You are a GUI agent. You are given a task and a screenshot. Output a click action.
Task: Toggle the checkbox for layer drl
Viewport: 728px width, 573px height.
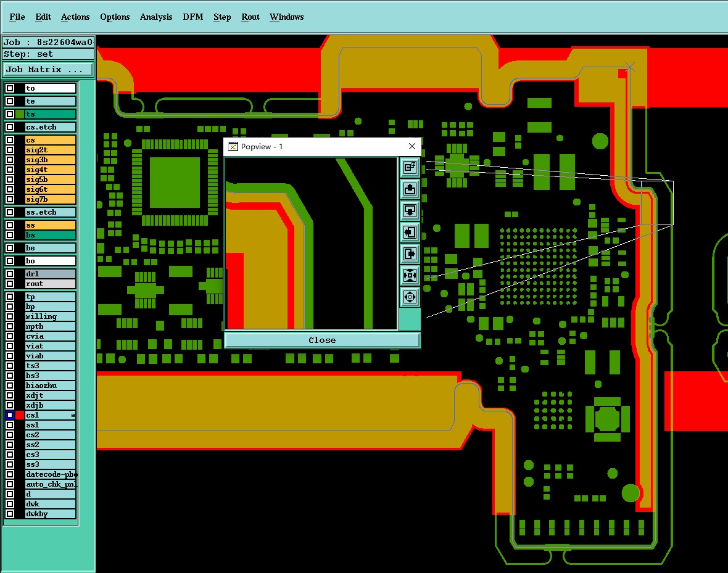pyautogui.click(x=10, y=273)
